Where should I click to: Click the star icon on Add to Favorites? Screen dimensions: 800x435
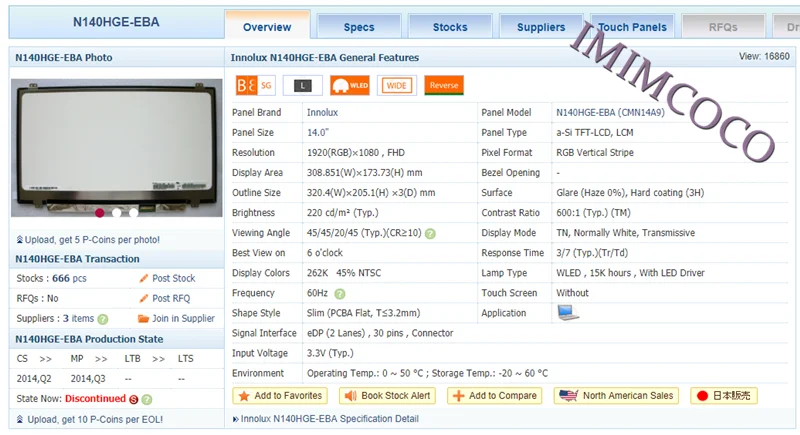click(x=244, y=396)
